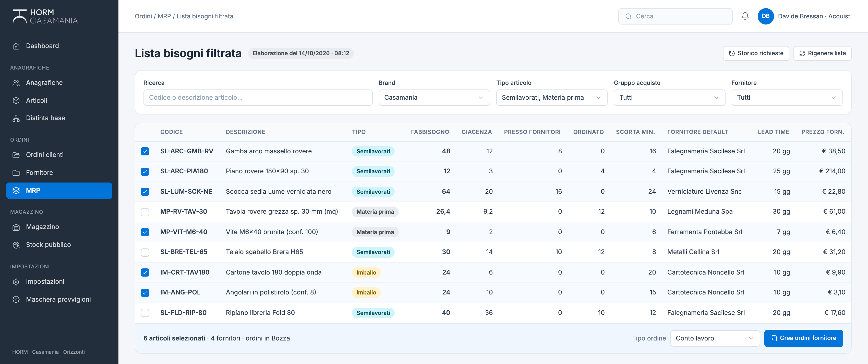Click the Stock pubblico package icon
Screen dimensions: 868x364
point(16,245)
